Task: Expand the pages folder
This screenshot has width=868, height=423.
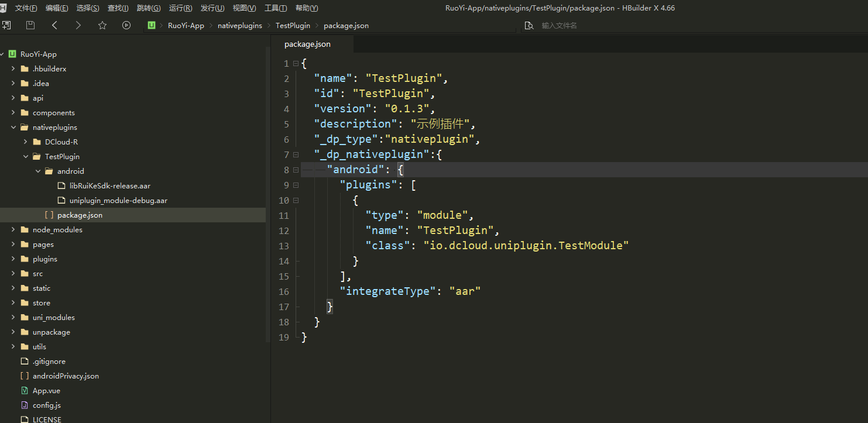Action: click(x=13, y=244)
